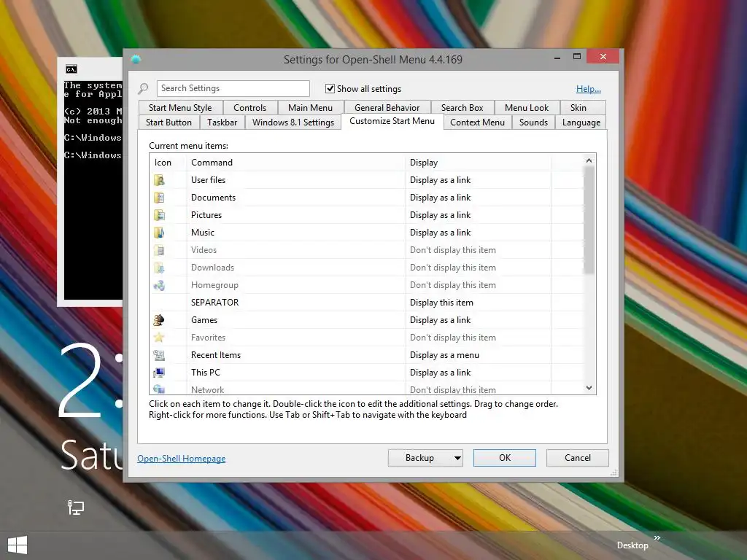Click the Command column header

pyautogui.click(x=296, y=163)
